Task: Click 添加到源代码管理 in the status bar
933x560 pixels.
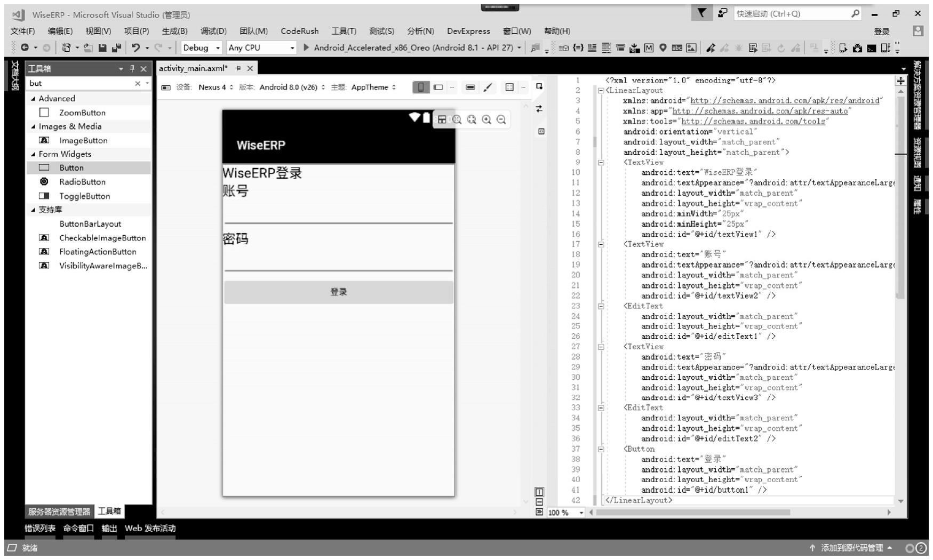Action: pos(852,548)
